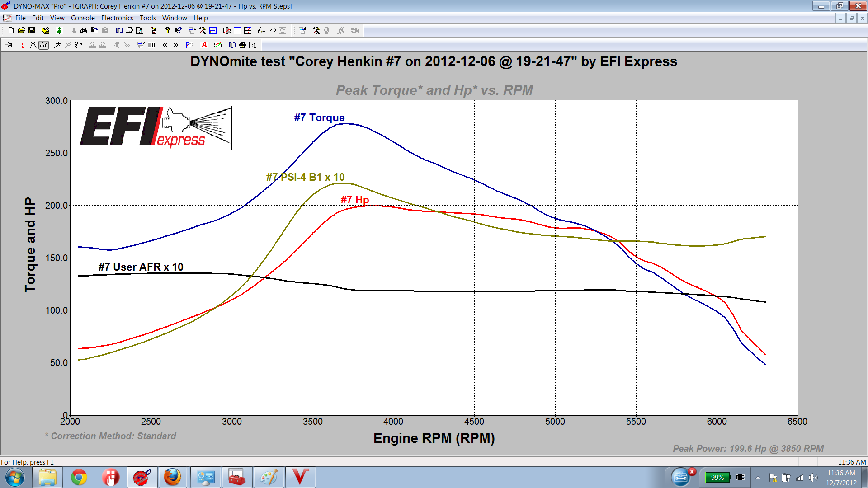
Task: Open the Electronics menu
Action: (117, 18)
